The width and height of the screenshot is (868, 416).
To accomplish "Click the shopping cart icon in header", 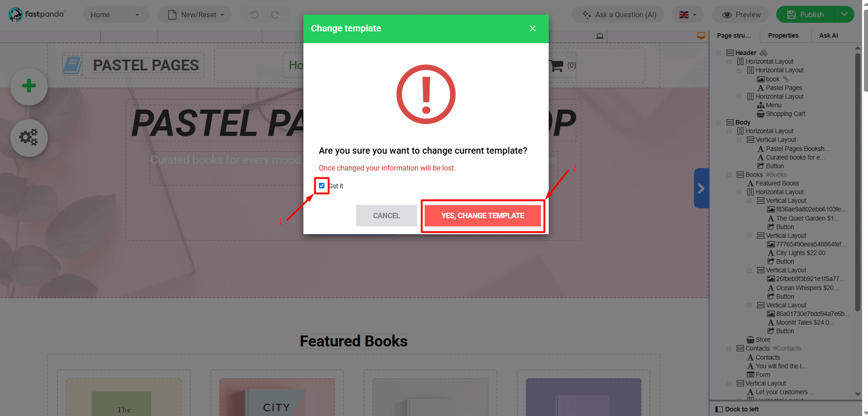I will pyautogui.click(x=557, y=65).
